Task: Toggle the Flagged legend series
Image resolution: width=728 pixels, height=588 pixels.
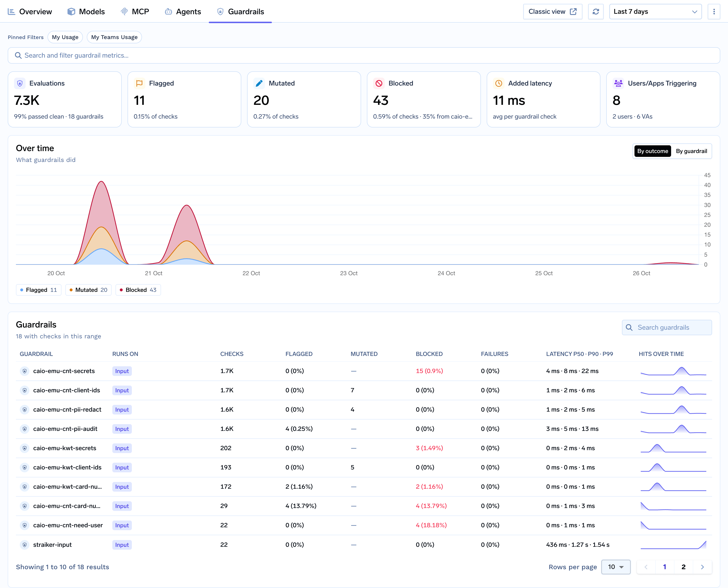Action: pyautogui.click(x=39, y=290)
